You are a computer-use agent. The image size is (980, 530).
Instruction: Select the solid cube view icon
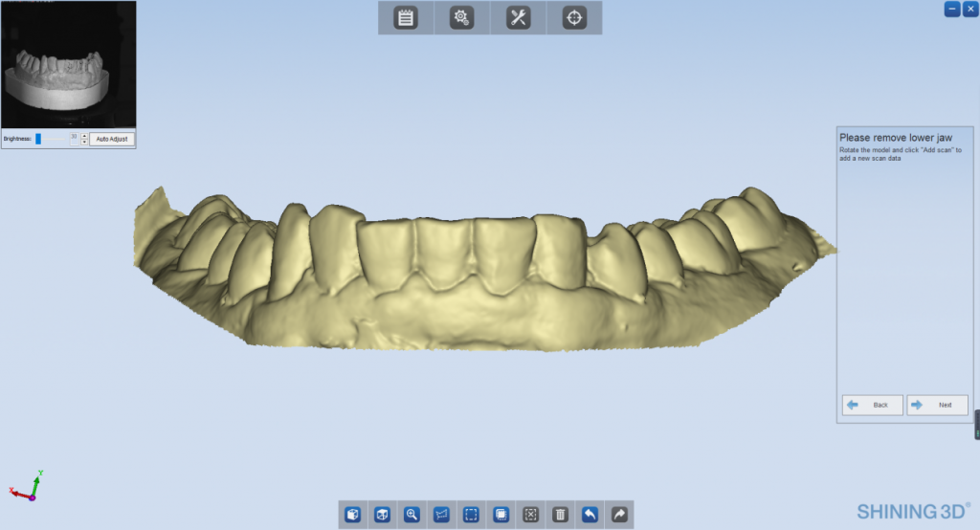click(x=352, y=515)
